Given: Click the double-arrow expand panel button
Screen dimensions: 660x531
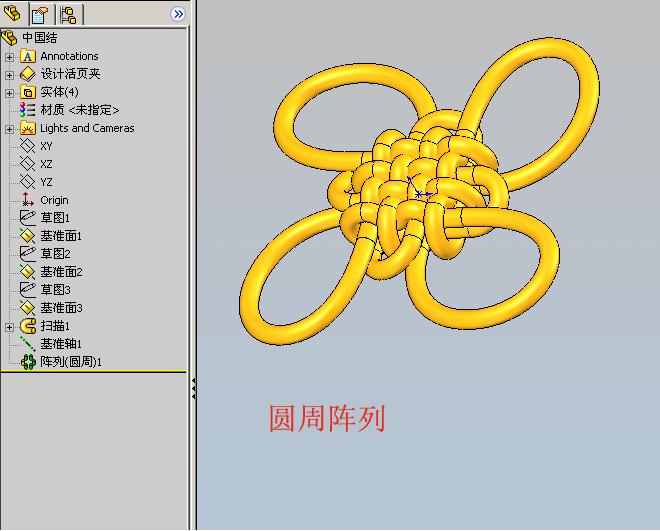Looking at the screenshot, I should 178,14.
